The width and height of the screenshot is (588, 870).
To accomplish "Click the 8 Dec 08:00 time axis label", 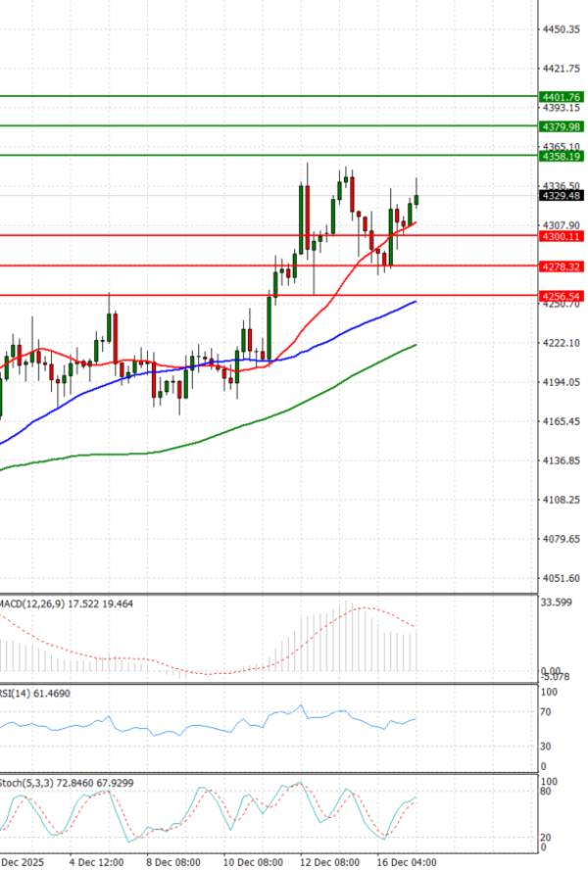I will coord(172,862).
